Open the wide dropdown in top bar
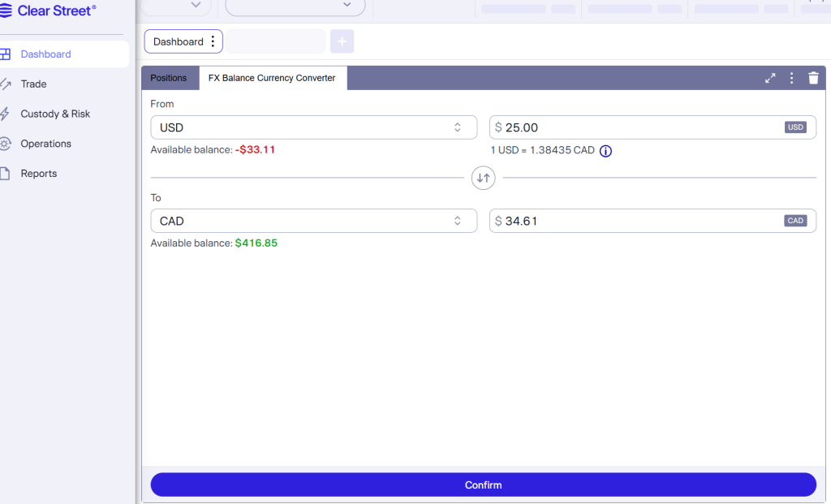Viewport: 831px width, 504px height. pos(295,6)
